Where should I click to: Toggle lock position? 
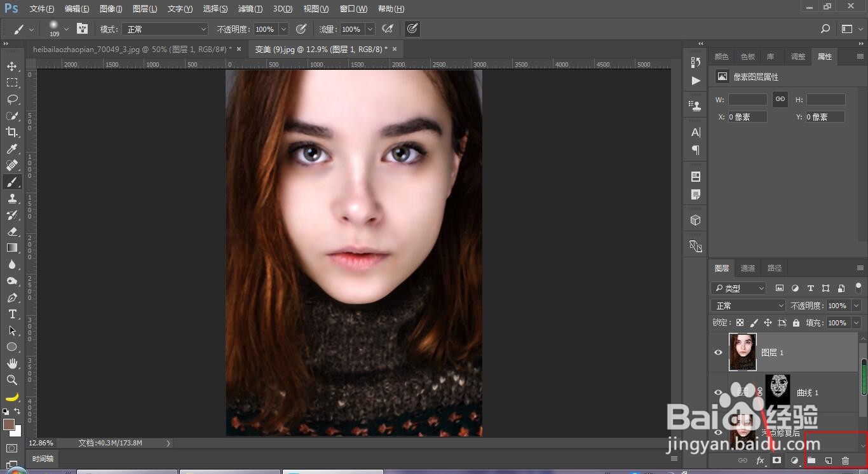pyautogui.click(x=768, y=323)
